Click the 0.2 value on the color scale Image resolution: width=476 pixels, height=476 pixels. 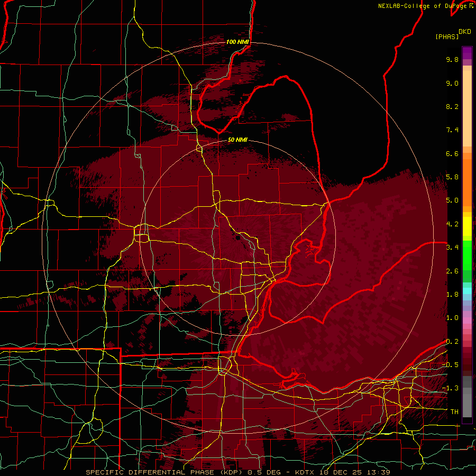tap(452, 342)
